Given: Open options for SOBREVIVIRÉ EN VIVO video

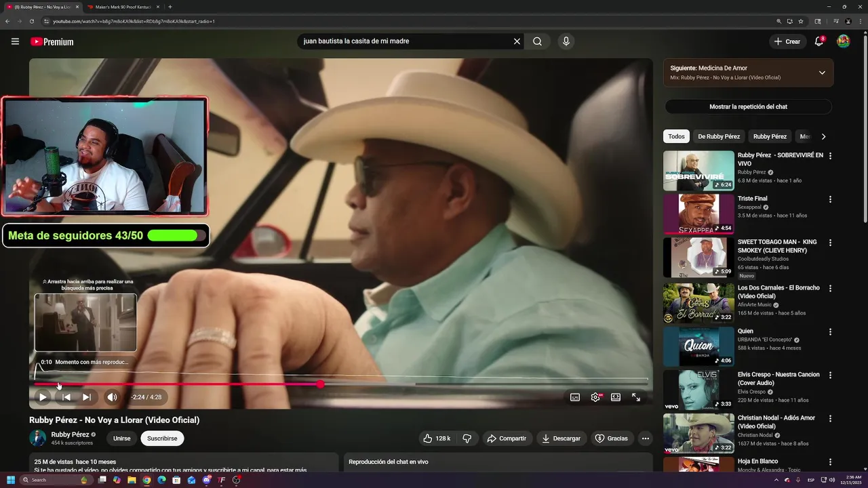Looking at the screenshot, I should click(830, 156).
